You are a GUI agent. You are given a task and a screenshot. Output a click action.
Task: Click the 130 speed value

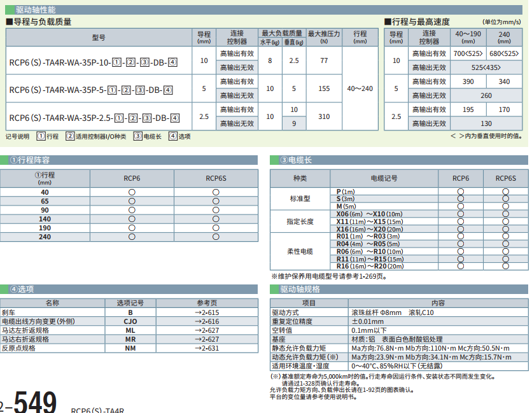coord(486,123)
